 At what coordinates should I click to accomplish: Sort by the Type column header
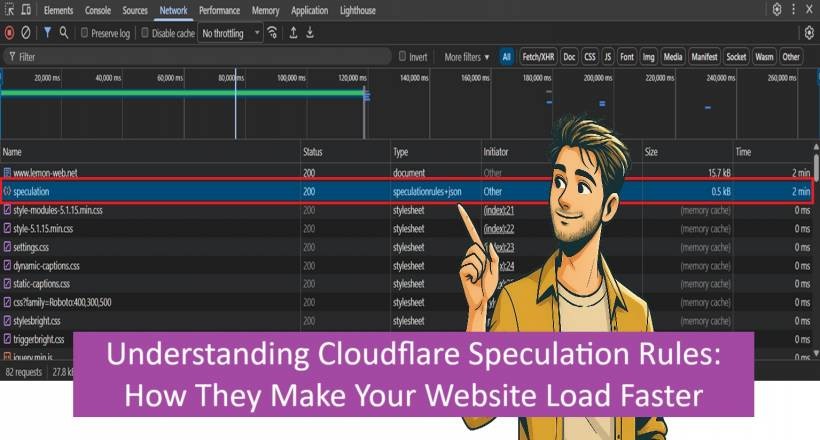(436, 152)
